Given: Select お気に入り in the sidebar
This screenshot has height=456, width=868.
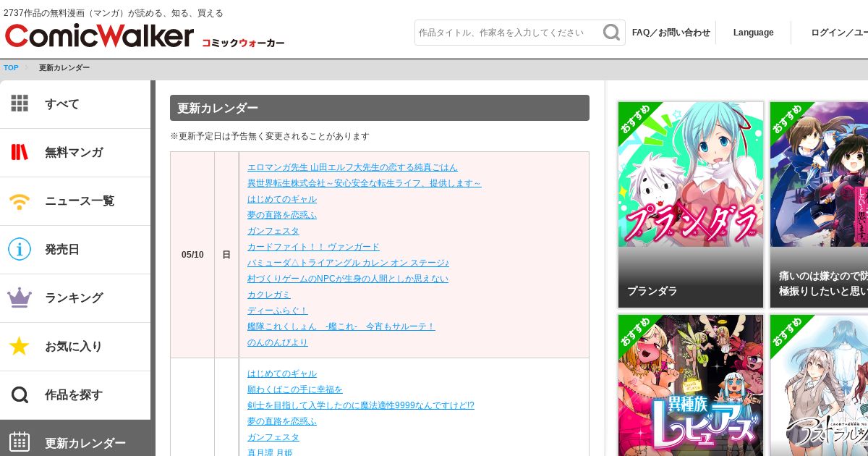Looking at the screenshot, I should [x=75, y=347].
